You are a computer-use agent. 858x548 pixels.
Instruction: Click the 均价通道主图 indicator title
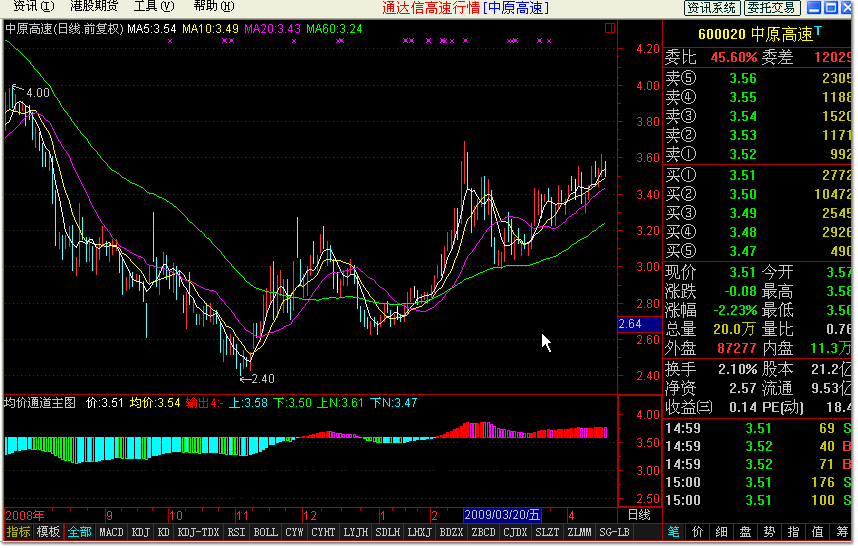pos(40,403)
